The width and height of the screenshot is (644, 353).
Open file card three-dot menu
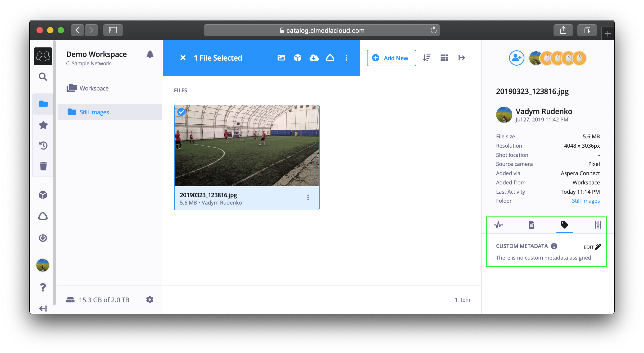(x=308, y=198)
